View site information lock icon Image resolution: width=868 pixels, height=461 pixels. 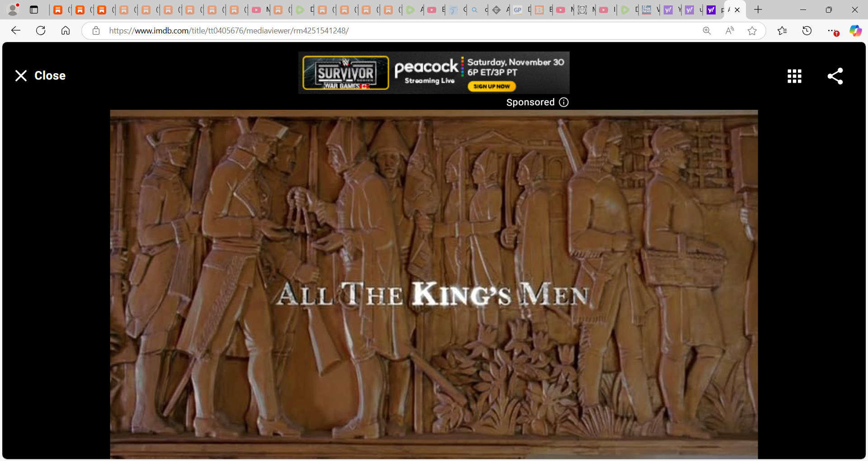tap(96, 31)
